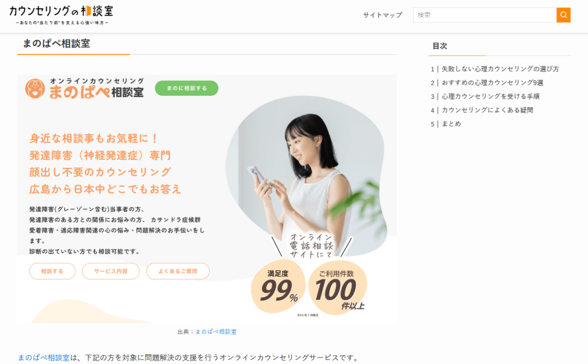Open まのぱぺ相談室 link in the paragraph

[x=44, y=358]
